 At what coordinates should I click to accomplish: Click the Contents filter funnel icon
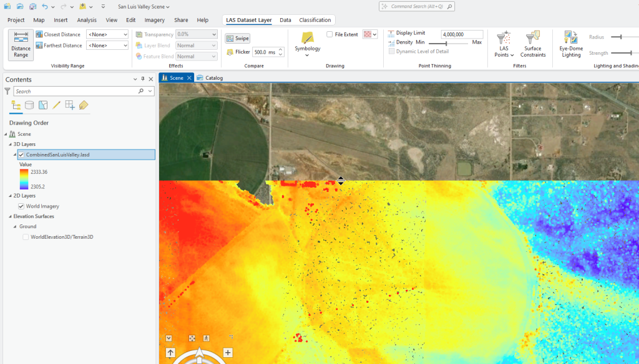click(x=7, y=90)
